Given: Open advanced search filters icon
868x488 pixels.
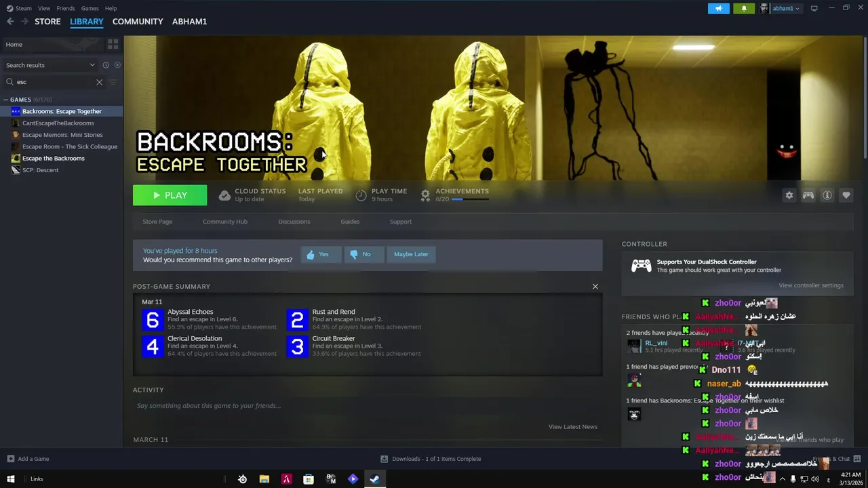Looking at the screenshot, I should coord(113,82).
